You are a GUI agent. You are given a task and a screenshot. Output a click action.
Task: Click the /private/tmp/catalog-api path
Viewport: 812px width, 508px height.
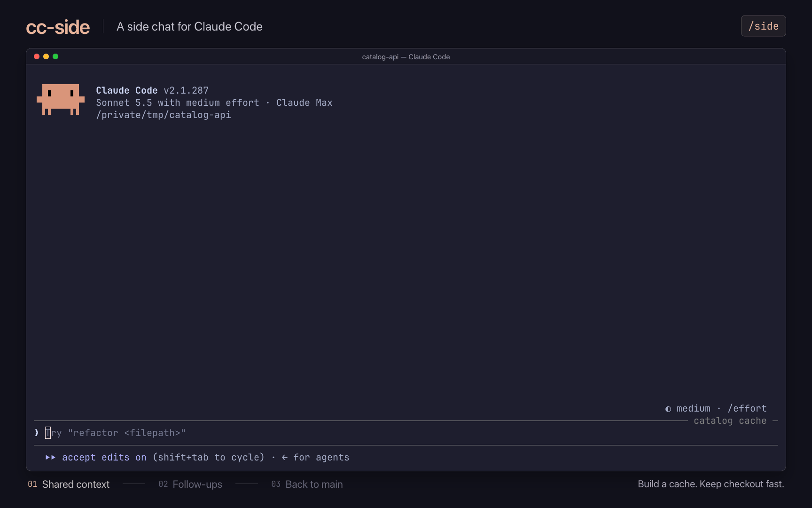tap(164, 115)
